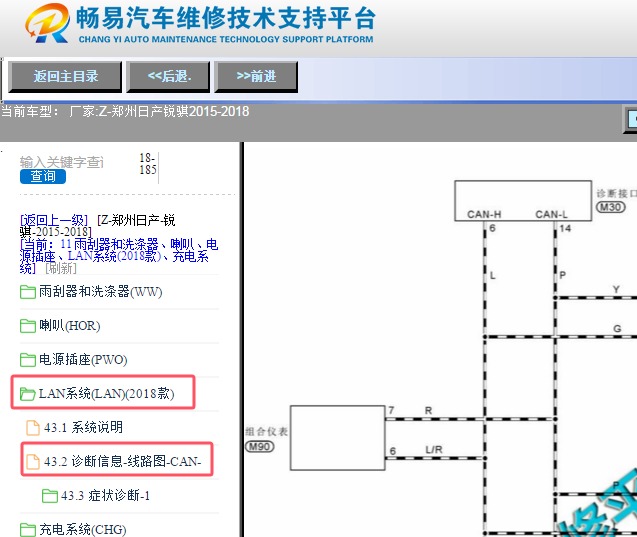The height and width of the screenshot is (537, 637).
Task: Click open-folder icon beside LAN系统(LAN)
Action: 28,394
